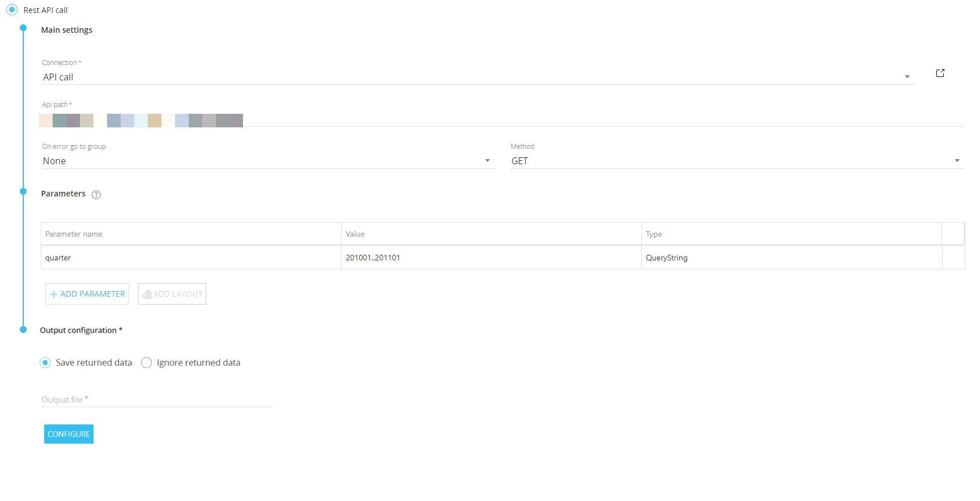Click the Main settings step marker dot
The height and width of the screenshot is (501, 980).
(x=23, y=28)
